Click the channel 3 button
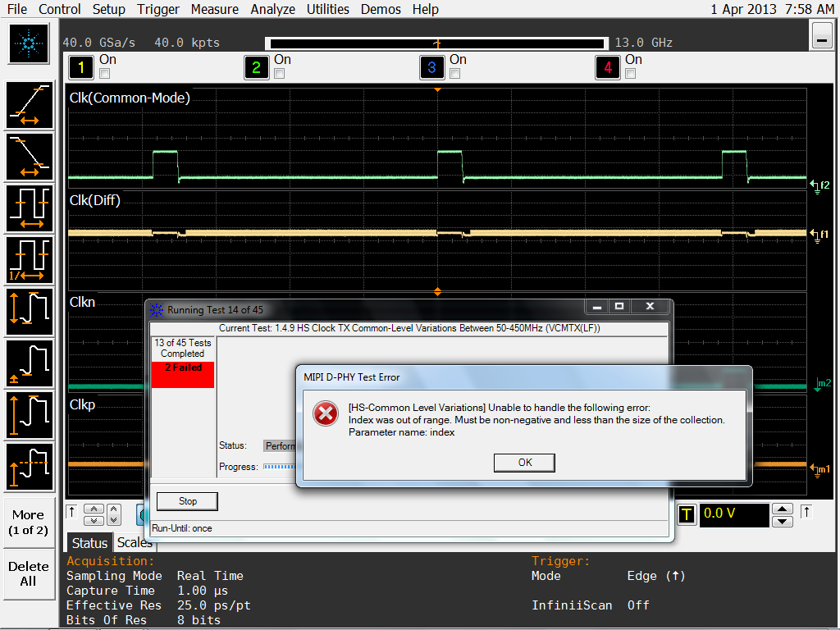 click(x=431, y=67)
